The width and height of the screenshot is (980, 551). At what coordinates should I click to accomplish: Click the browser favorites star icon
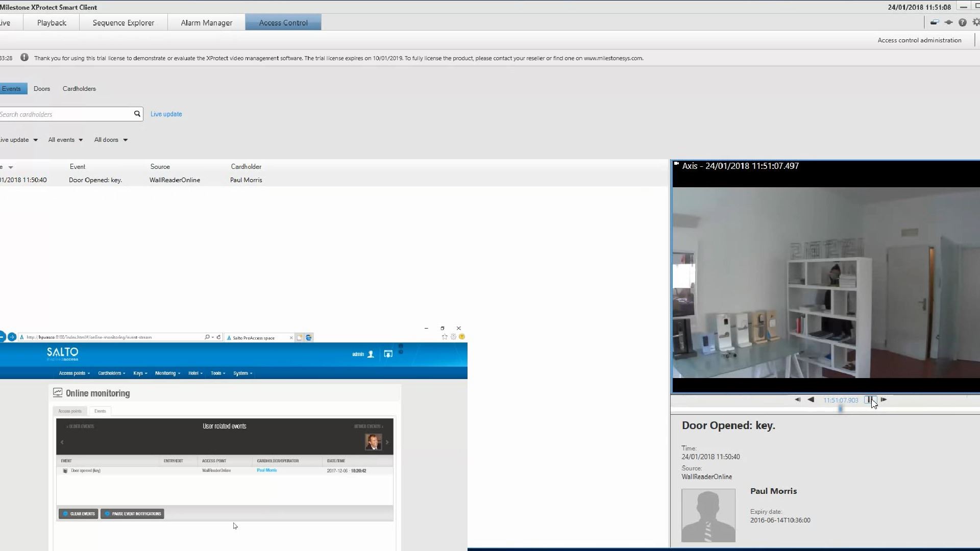click(x=445, y=337)
